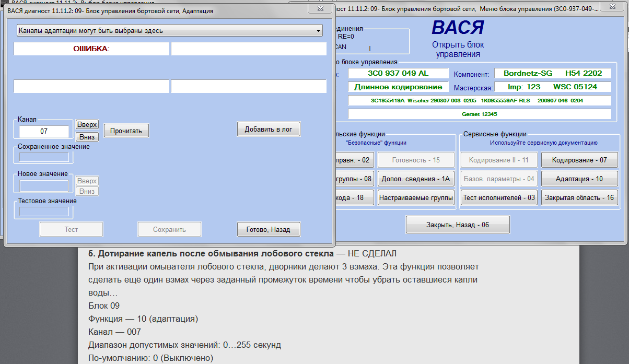This screenshot has height=364, width=629.
Task: Open Закрытая область - 16
Action: click(x=579, y=197)
